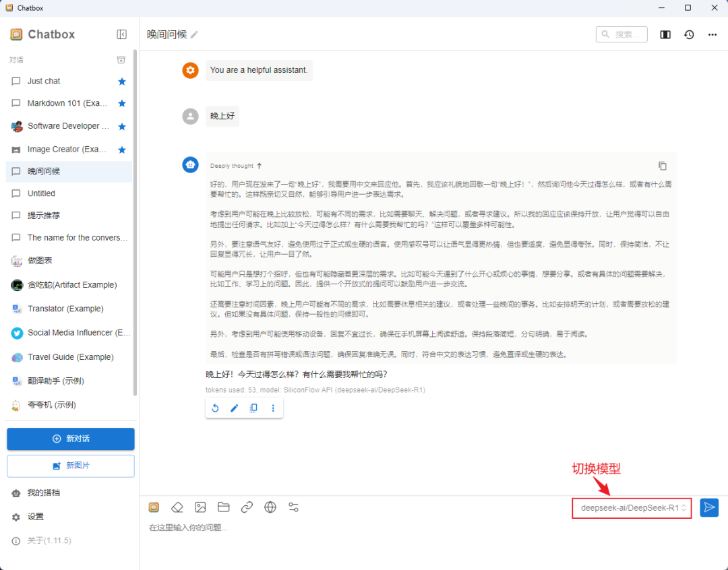Viewport: 728px width, 570px height.
Task: Open the Untitled conversation
Action: click(69, 193)
